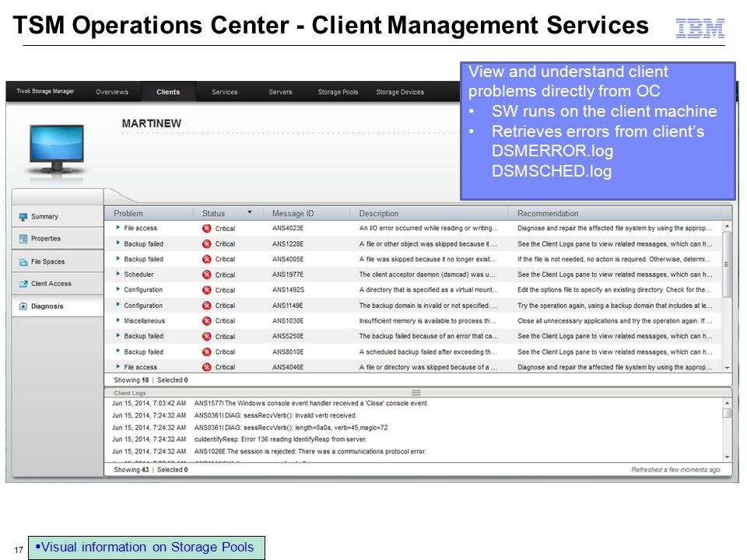Expand the File access ANS4046E row
Viewport: 747px width, 560px height.
point(117,366)
